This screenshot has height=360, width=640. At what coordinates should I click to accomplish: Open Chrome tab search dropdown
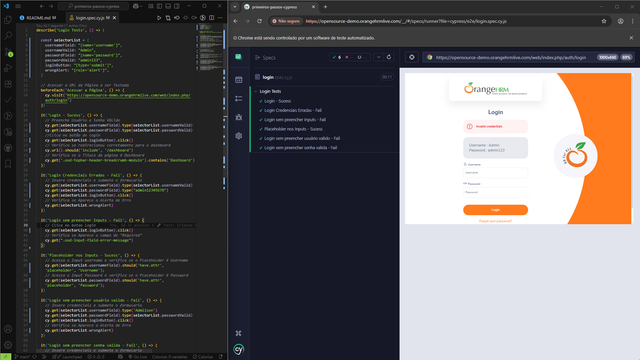pyautogui.click(x=235, y=7)
